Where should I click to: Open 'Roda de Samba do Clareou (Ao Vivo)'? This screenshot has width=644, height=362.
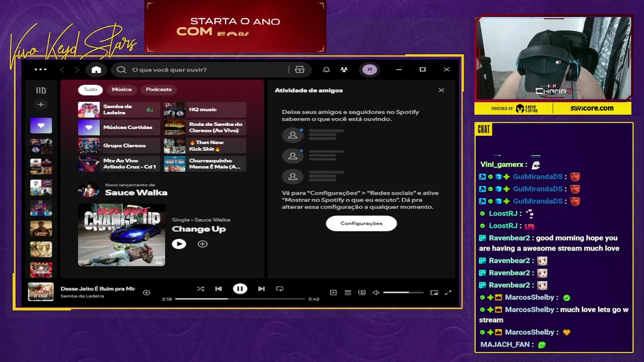click(x=205, y=128)
